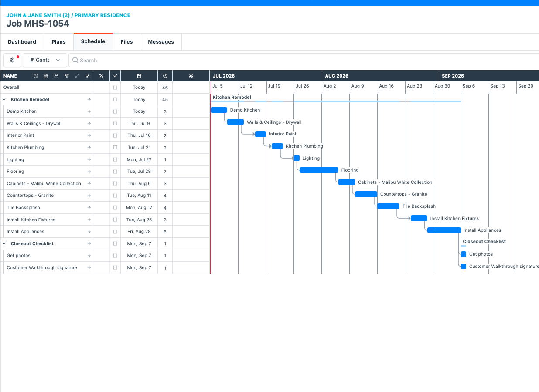This screenshot has width=539, height=392.
Task: Mark Demo Kitchen as complete
Action: click(115, 112)
